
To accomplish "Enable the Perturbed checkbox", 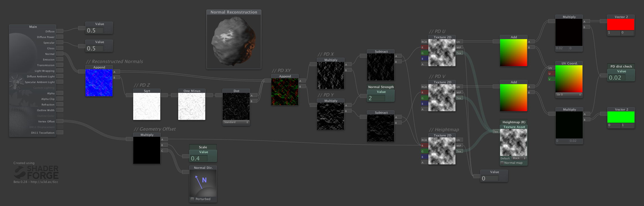I will tap(193, 199).
